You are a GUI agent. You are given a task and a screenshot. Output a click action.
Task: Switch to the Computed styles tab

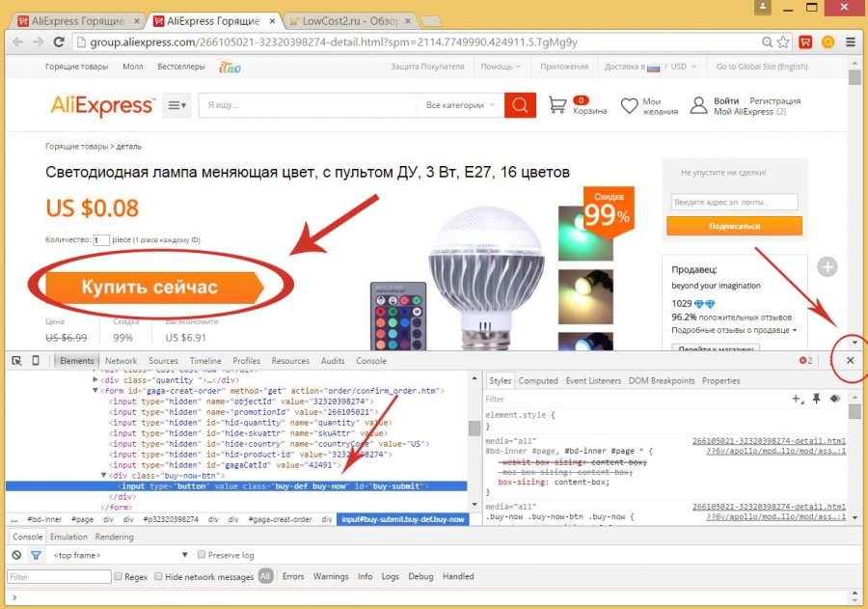[538, 380]
